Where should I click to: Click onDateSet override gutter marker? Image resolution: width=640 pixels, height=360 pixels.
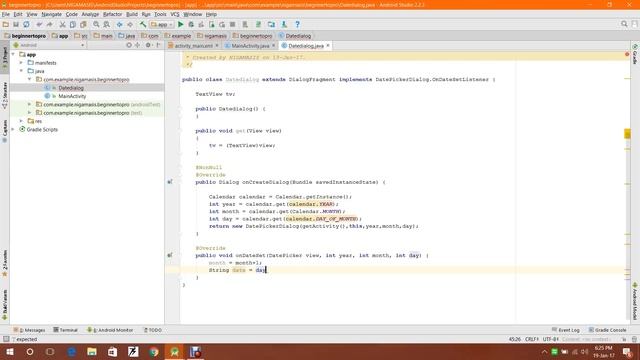pyautogui.click(x=170, y=255)
